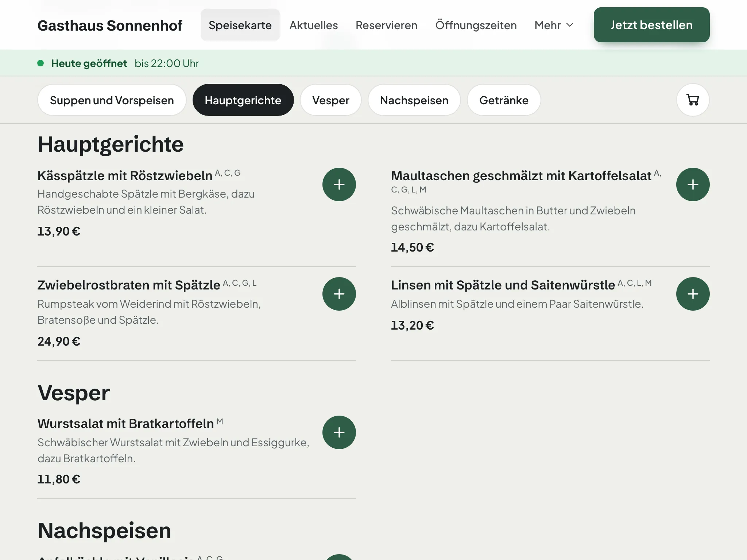Click the 13,90 € price
Image resolution: width=747 pixels, height=560 pixels.
59,231
